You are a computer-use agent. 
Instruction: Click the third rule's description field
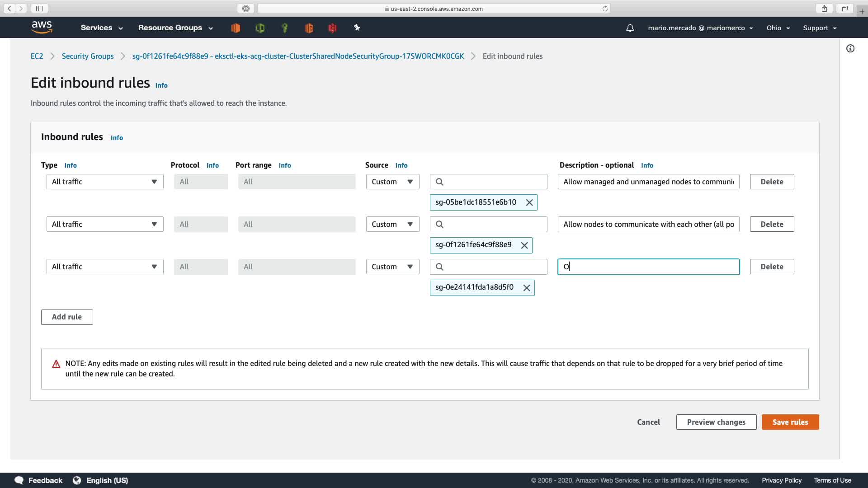(648, 267)
